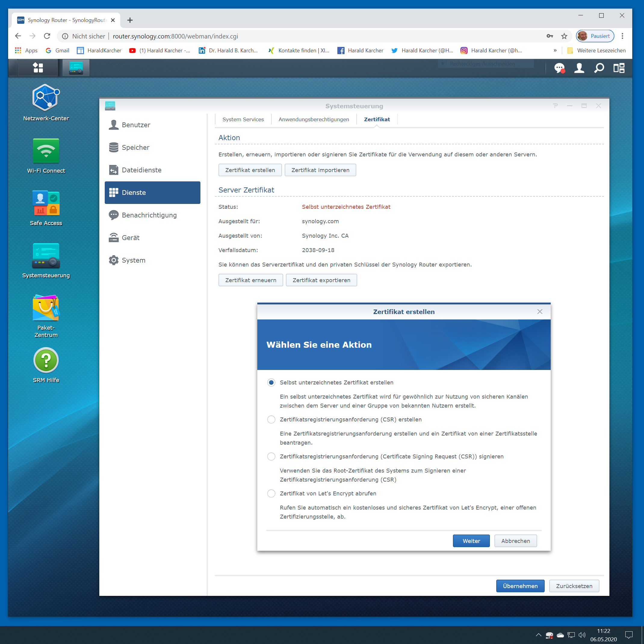Choose the CSR erstellen radio option

click(271, 419)
